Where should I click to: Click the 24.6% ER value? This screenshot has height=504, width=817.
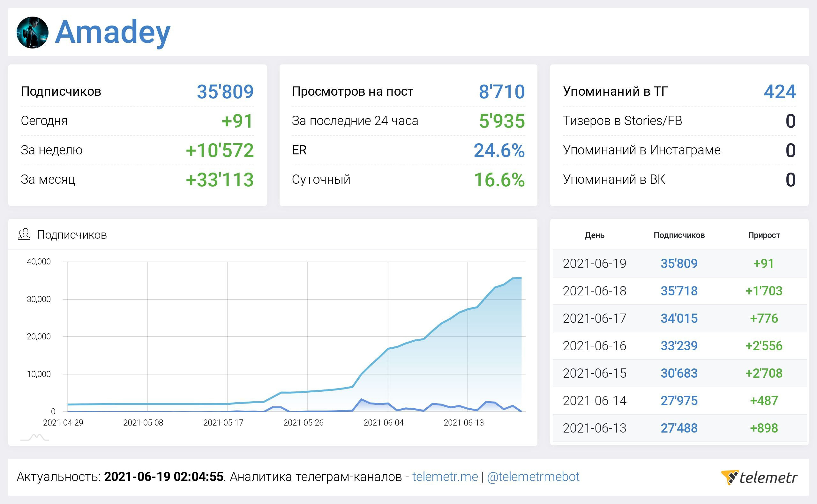point(499,150)
